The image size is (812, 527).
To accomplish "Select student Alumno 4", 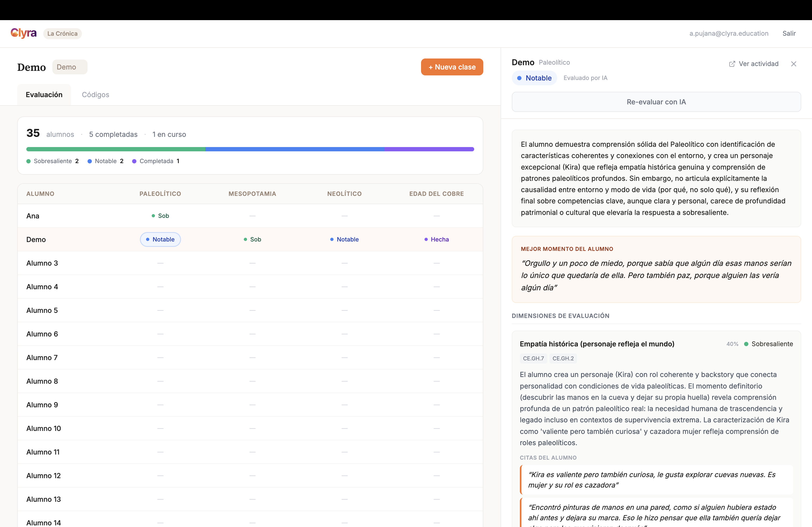I will coord(42,287).
